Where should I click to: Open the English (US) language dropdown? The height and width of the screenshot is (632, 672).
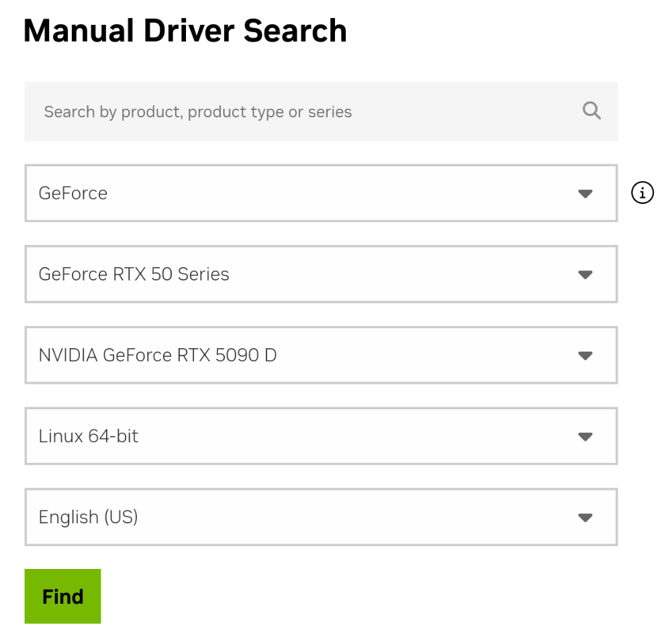[321, 517]
